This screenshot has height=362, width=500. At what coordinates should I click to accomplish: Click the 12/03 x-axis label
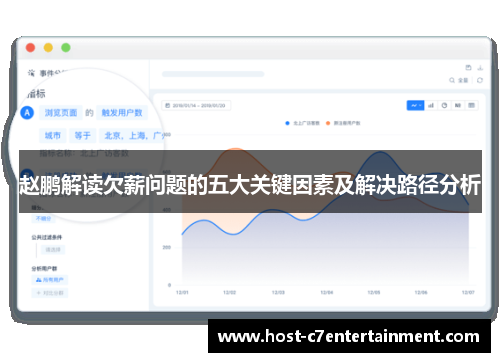point(278,292)
